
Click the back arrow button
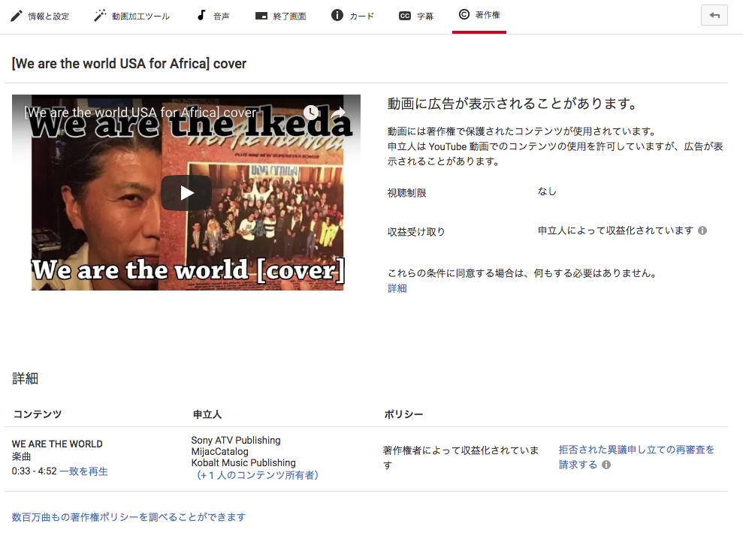pyautogui.click(x=714, y=16)
